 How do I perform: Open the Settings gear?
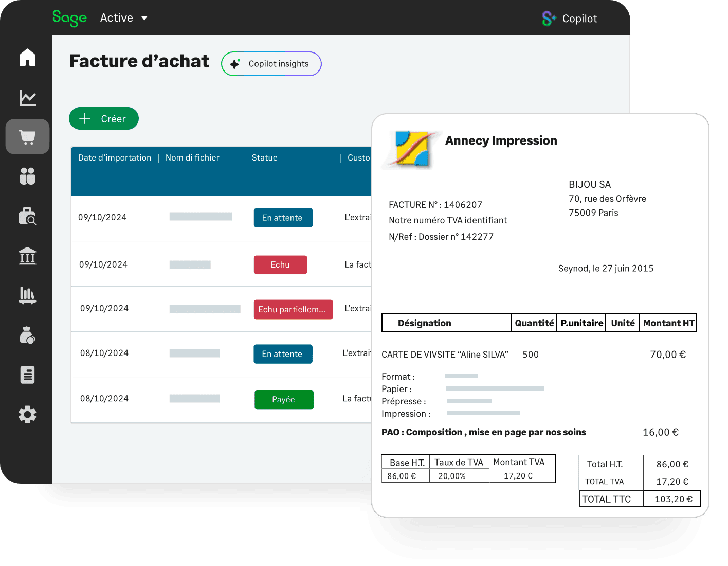pos(27,414)
